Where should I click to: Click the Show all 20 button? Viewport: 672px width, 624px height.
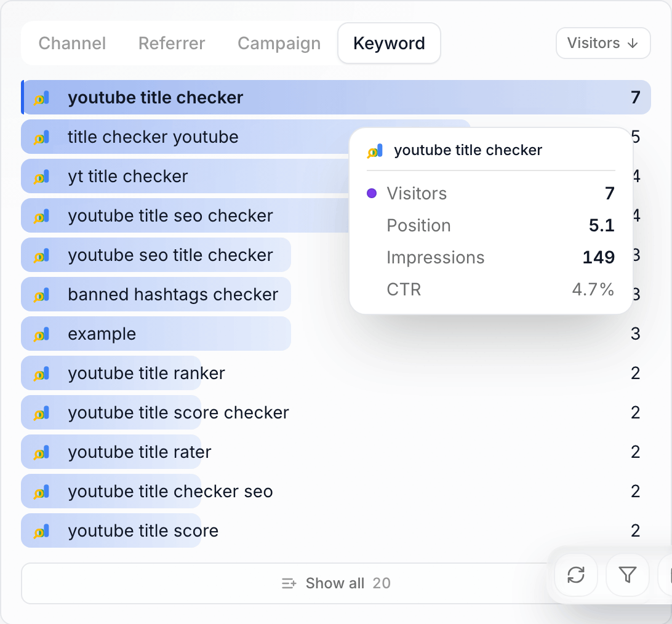[x=336, y=583]
